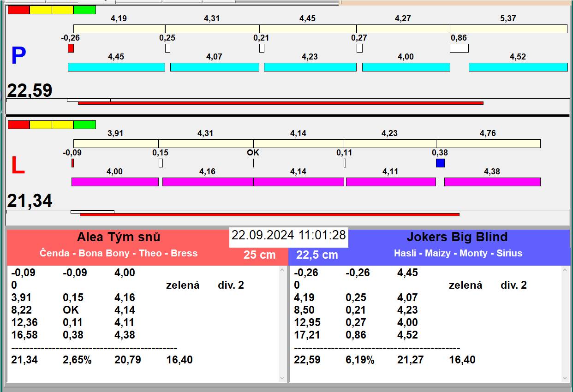Select the red -0,09 start marker in L lane
This screenshot has height=392, width=573.
[x=72, y=163]
